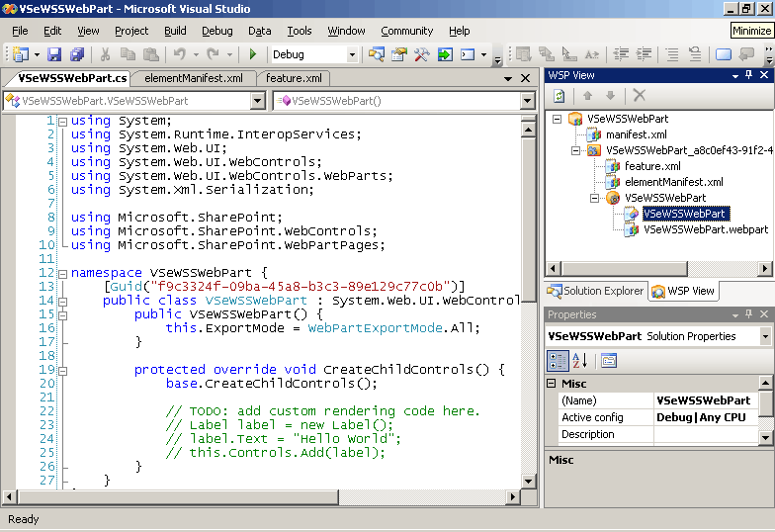Collapse the CreateChildControls method at line 19

tap(63, 371)
